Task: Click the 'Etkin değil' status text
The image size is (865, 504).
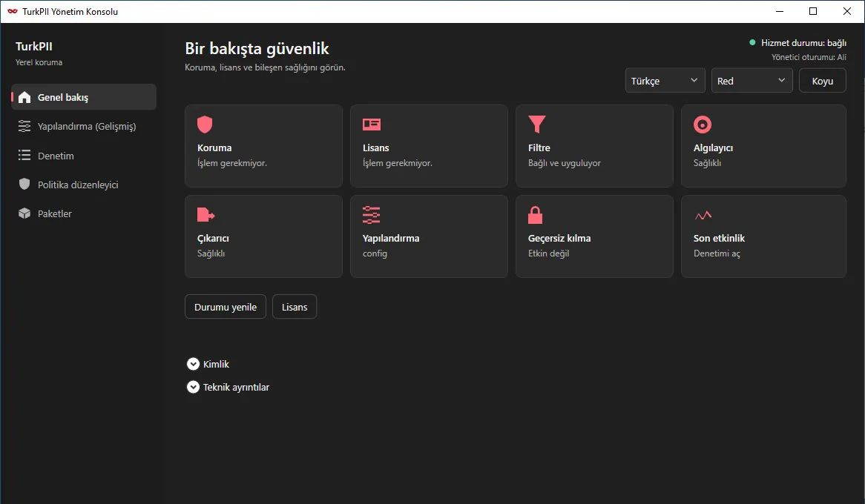Action: click(x=548, y=253)
